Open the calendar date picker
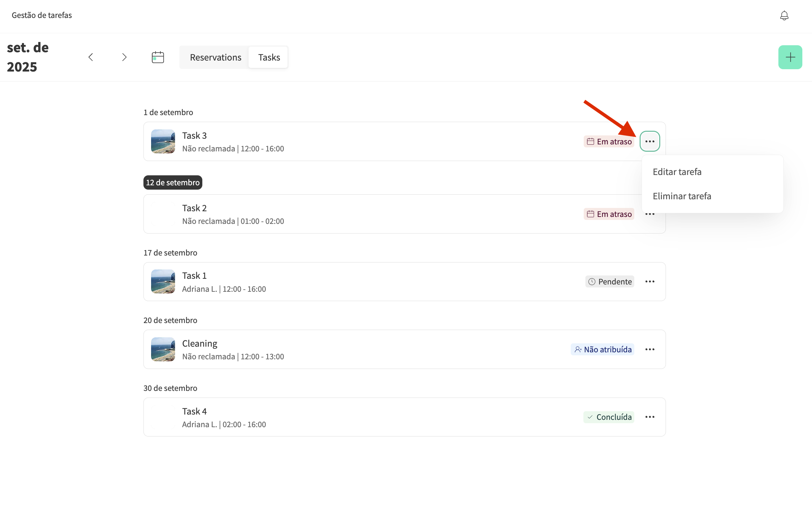This screenshot has width=812, height=515. 158,57
